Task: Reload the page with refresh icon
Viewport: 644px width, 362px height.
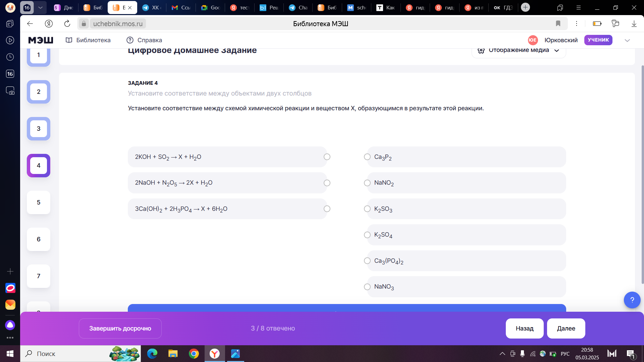Action: coord(67,23)
